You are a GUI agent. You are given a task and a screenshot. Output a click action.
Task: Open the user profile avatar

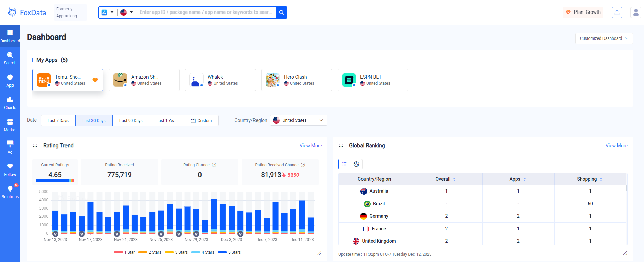636,12
